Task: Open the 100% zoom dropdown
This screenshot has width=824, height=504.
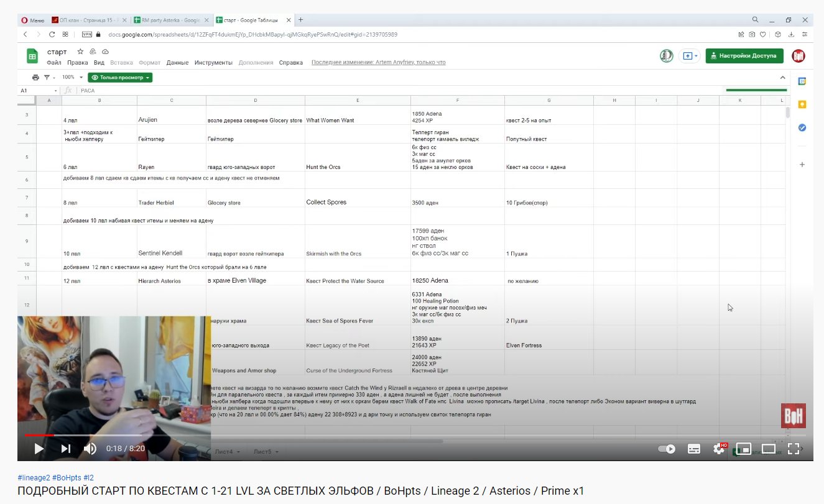Action: 71,78
